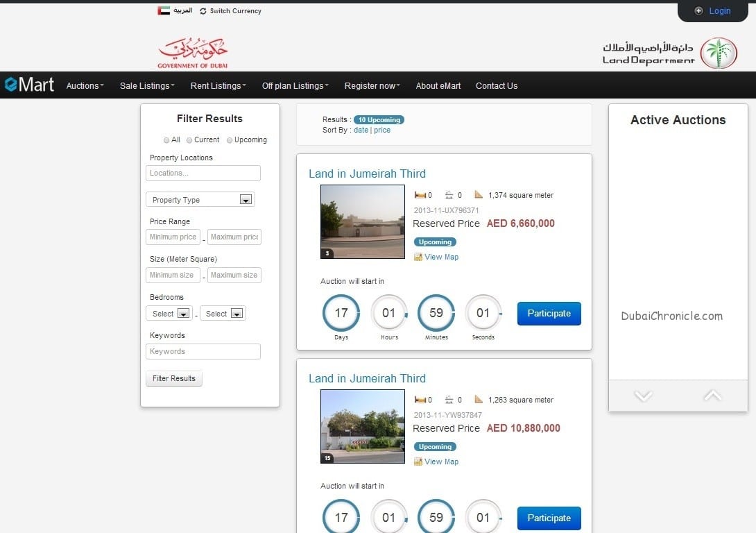Screen dimensions: 756x533
Task: Select the Upcoming radio button
Action: tap(230, 140)
